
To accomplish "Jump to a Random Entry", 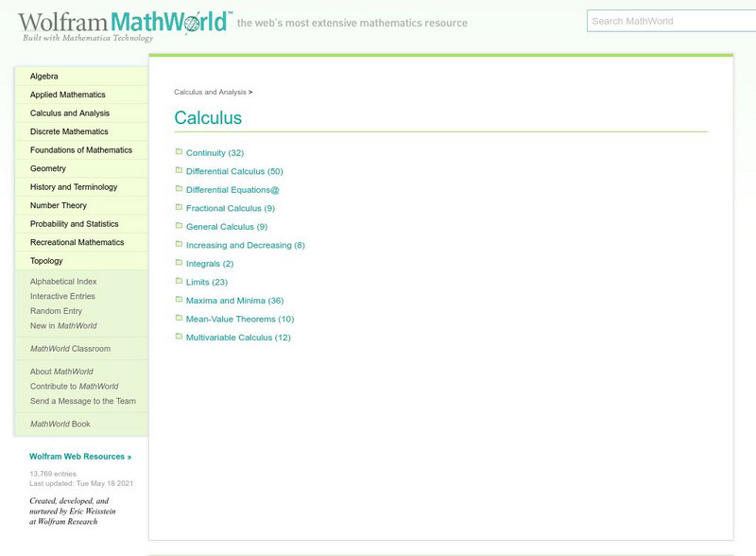I will click(x=56, y=311).
